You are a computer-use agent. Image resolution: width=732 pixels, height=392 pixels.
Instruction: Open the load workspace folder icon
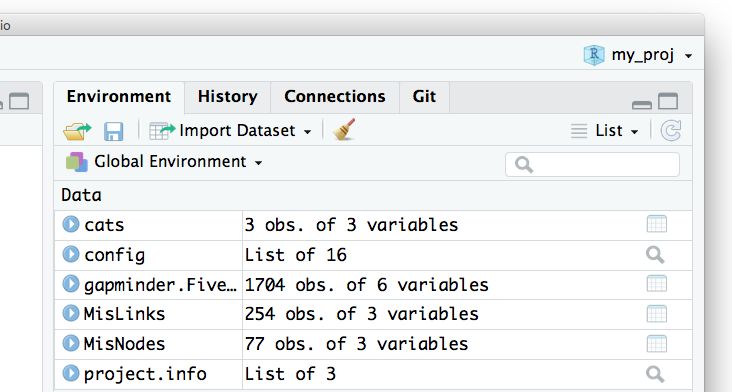(77, 131)
